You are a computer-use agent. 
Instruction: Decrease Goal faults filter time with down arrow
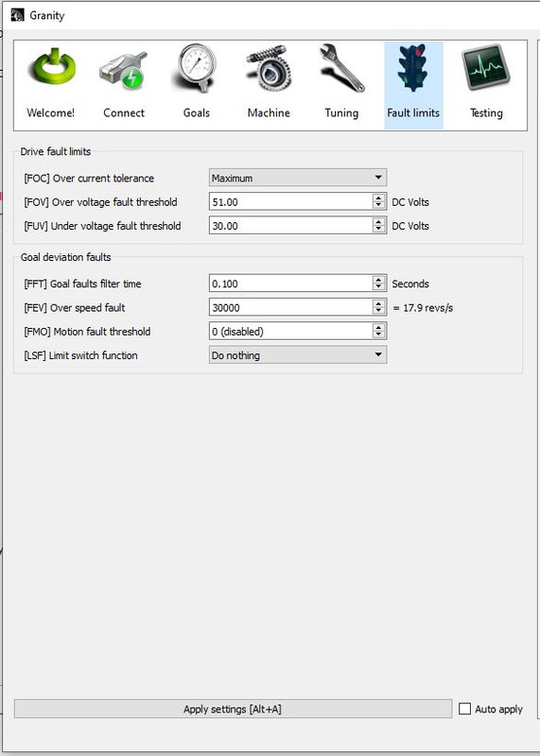pyautogui.click(x=379, y=287)
